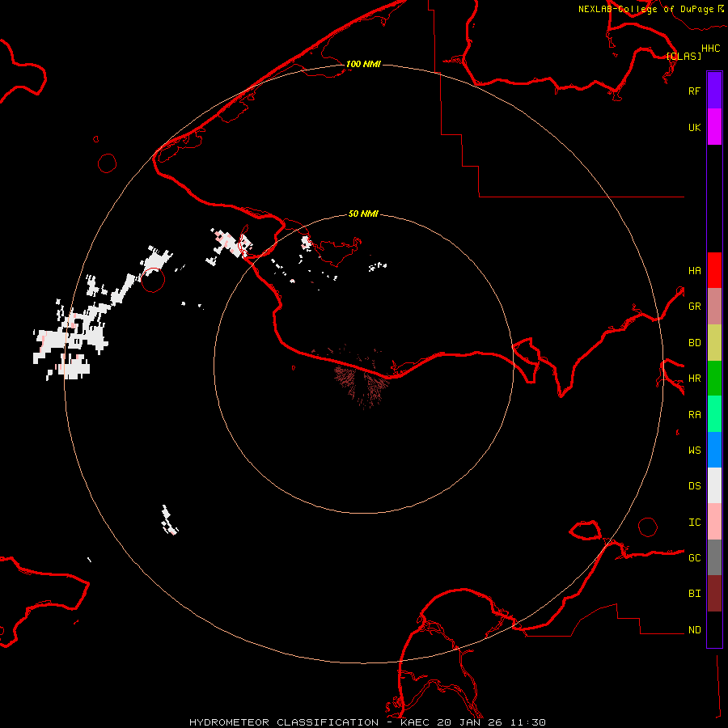Screen dimensions: 728x728
Task: Click the DS legend label
Action: pyautogui.click(x=694, y=486)
